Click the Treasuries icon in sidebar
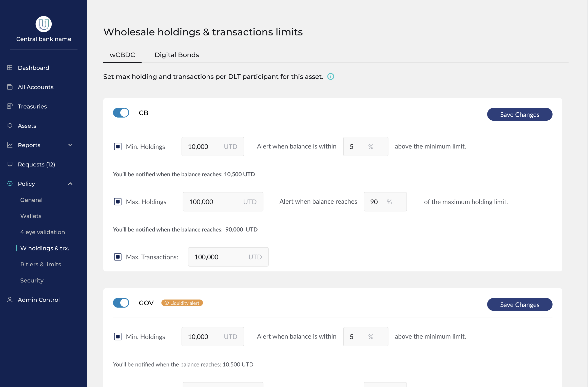This screenshot has height=387, width=588. coord(10,106)
